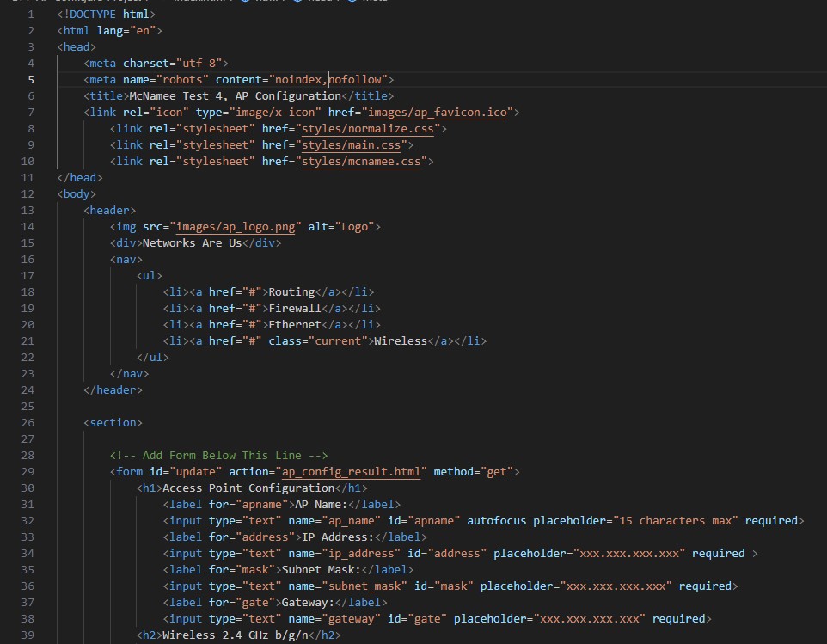Screen dimensions: 827x644
Task: Click the alt="Logo" attribute value
Action: click(x=354, y=227)
